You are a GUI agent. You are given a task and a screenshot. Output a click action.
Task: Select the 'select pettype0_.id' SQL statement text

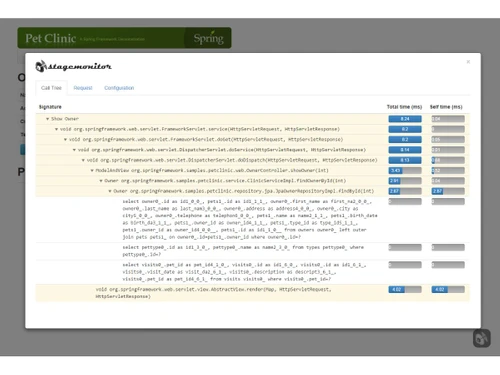(243, 251)
